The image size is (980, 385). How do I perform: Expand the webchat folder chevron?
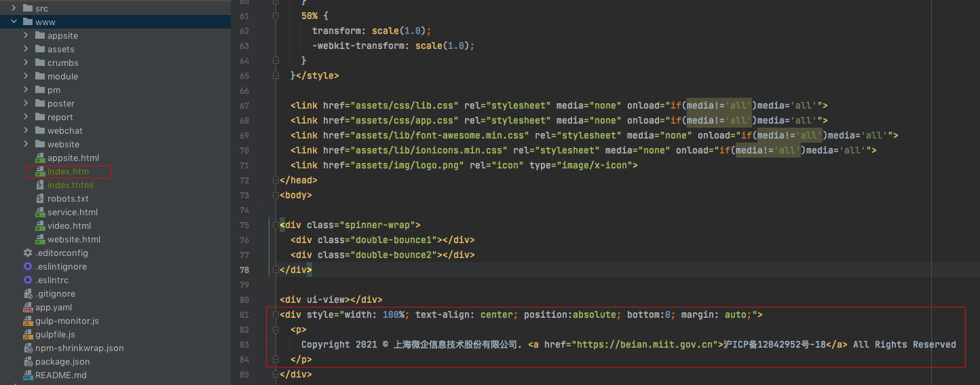point(26,130)
